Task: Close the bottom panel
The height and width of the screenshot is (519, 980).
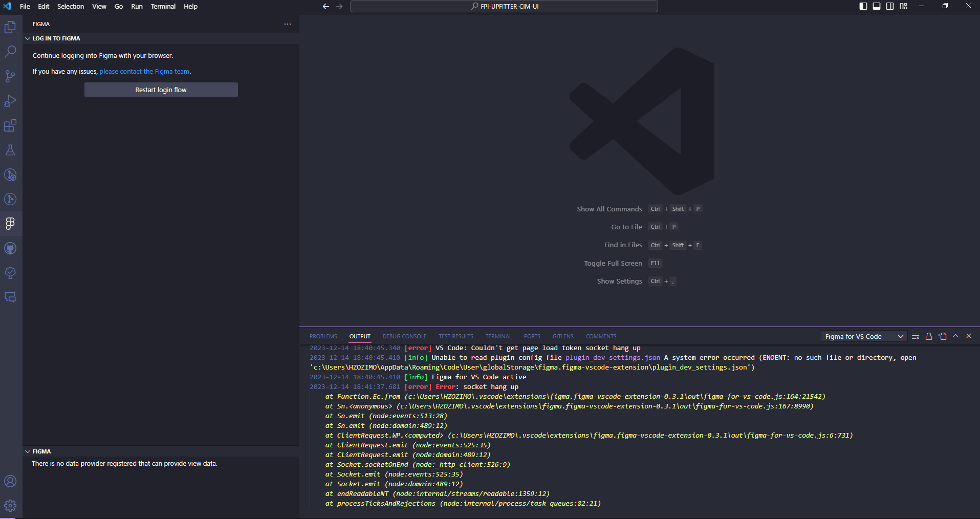Action: pyautogui.click(x=969, y=336)
